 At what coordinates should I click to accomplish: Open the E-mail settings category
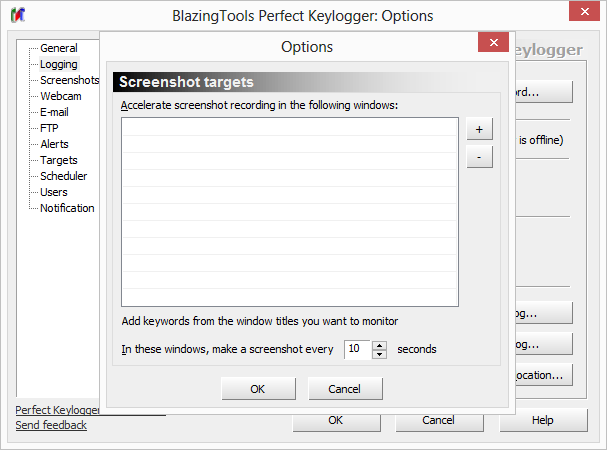coord(54,112)
